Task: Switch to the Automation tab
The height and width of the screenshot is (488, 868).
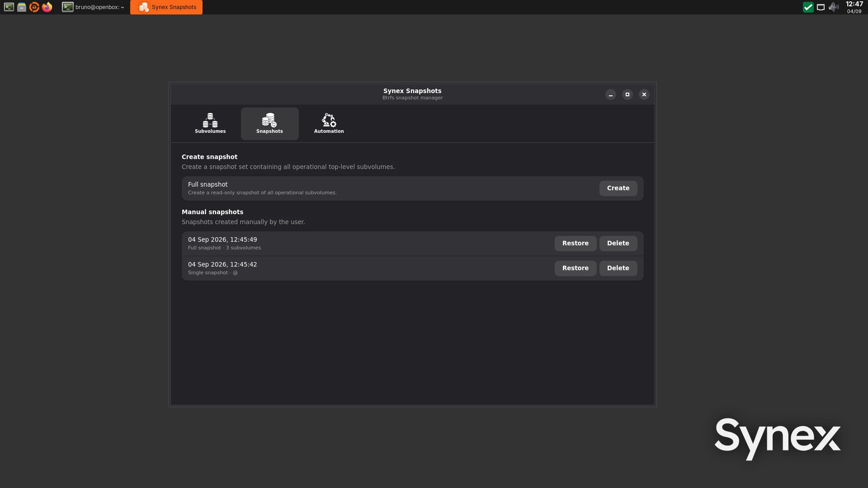Action: 329,123
